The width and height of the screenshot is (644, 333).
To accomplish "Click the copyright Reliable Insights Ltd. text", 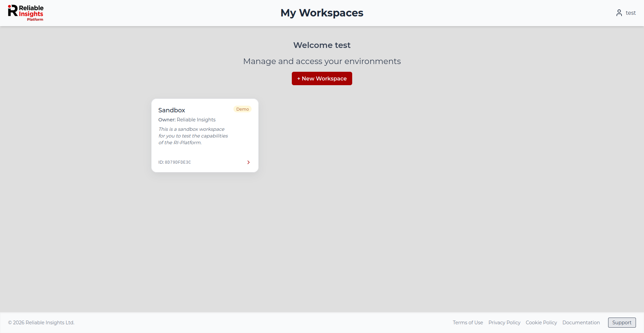I will click(x=41, y=323).
